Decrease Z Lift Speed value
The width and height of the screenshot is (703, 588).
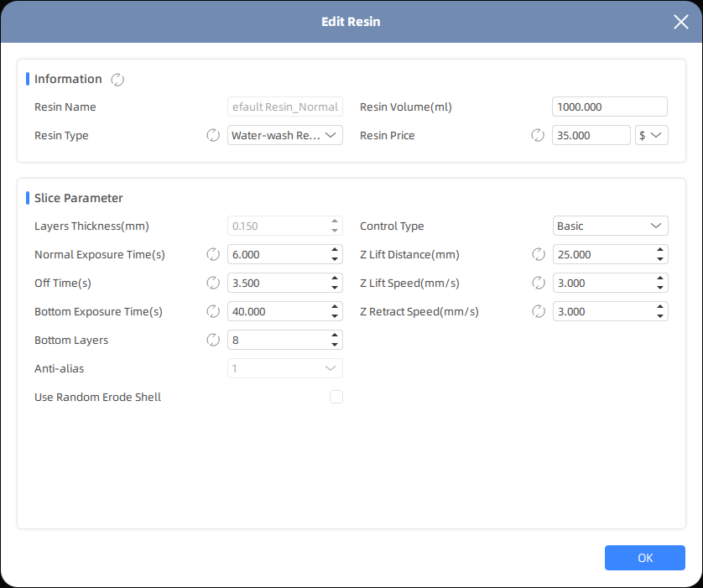point(660,288)
